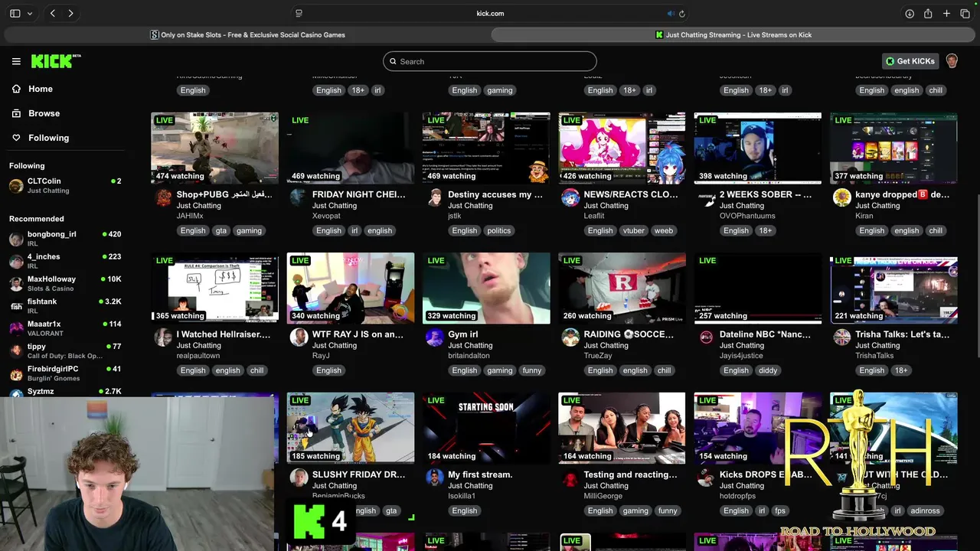Go forward with Safari forward arrow
This screenshot has width=980, height=551.
[70, 13]
